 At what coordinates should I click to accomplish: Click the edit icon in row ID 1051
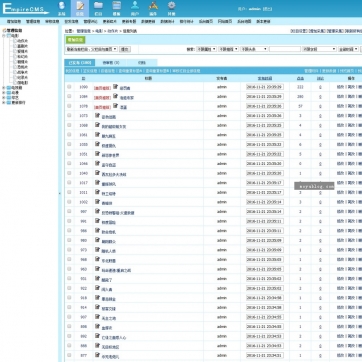[x=97, y=154]
